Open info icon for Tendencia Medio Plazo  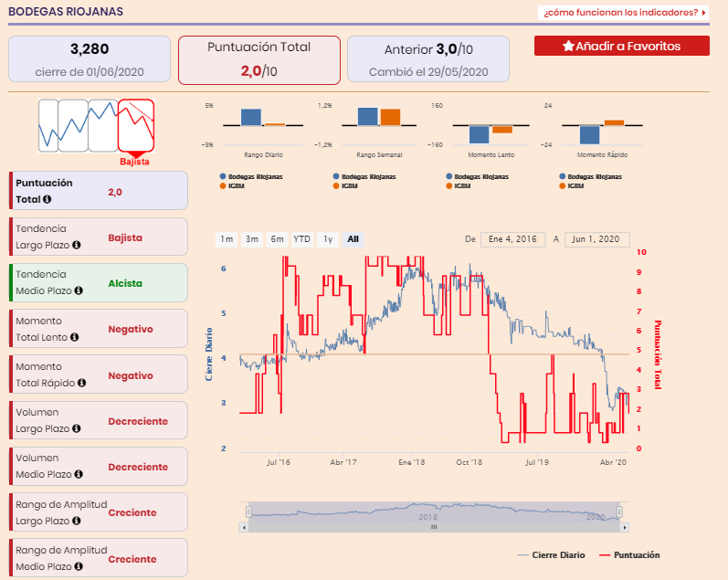point(79,290)
